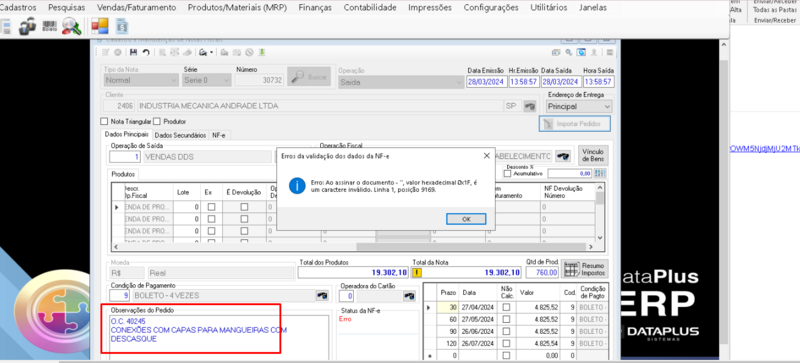Switch to the Dados Secundários tab
Image resolution: width=800 pixels, height=363 pixels.
coord(180,135)
